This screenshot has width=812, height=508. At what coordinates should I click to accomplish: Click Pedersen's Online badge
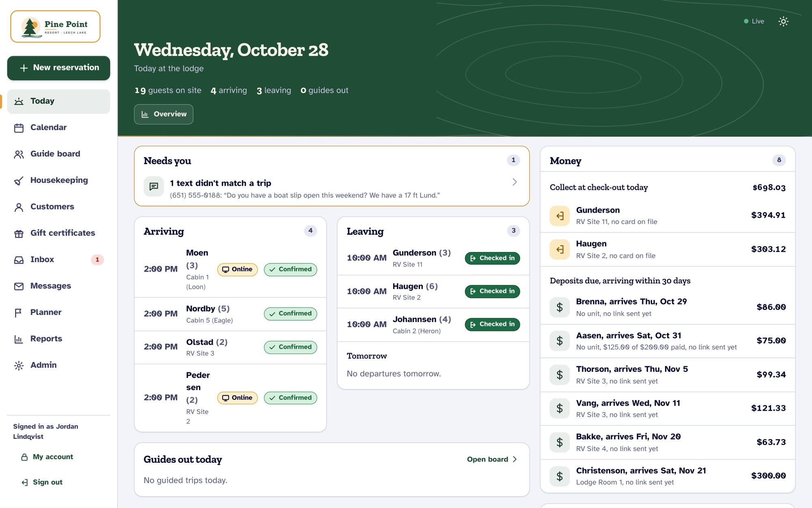coord(238,398)
